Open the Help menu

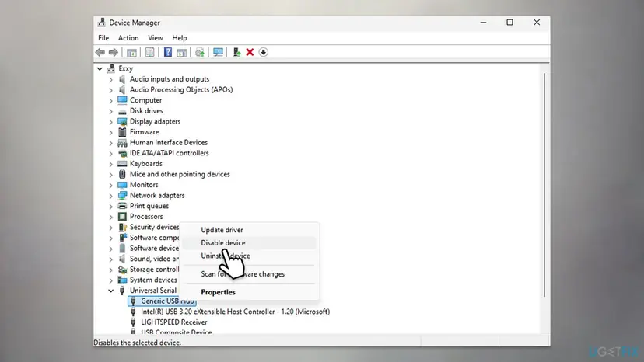pyautogui.click(x=180, y=38)
